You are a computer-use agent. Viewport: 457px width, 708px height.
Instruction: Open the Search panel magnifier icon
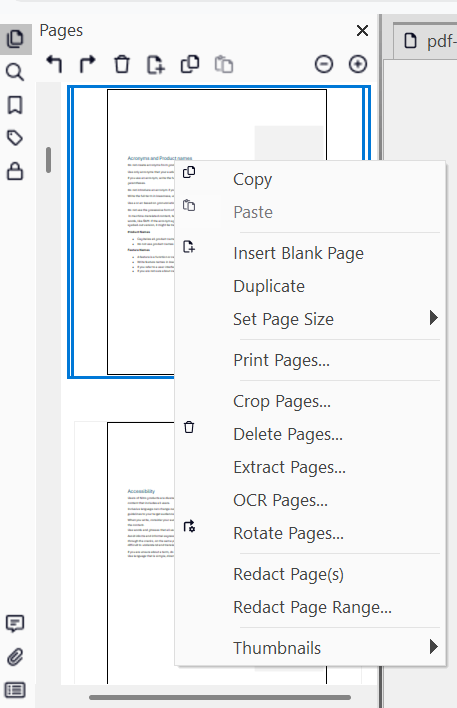click(15, 72)
